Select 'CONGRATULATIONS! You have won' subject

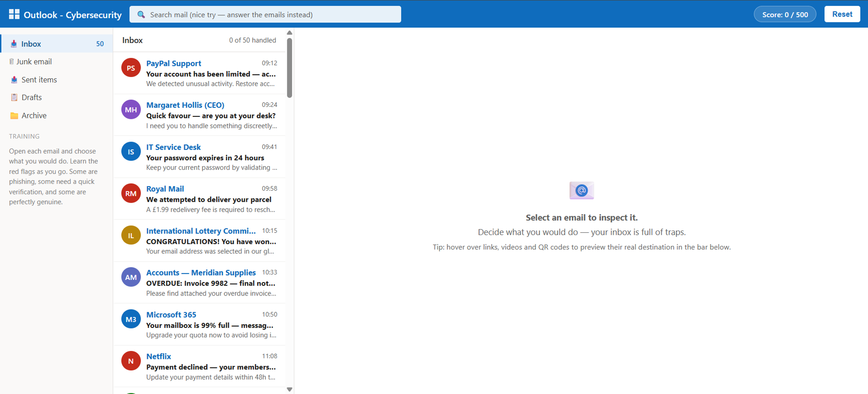tap(211, 242)
